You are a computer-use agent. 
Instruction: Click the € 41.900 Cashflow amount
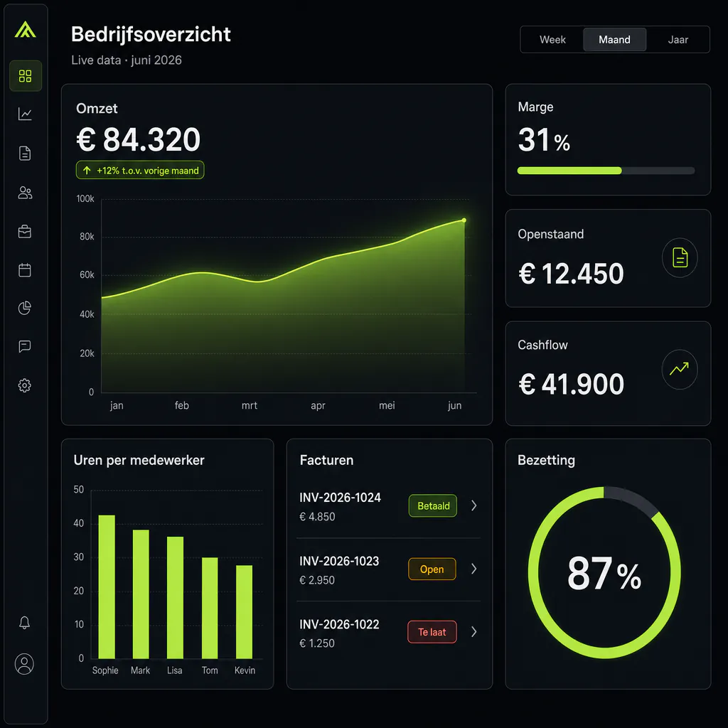[x=571, y=385]
